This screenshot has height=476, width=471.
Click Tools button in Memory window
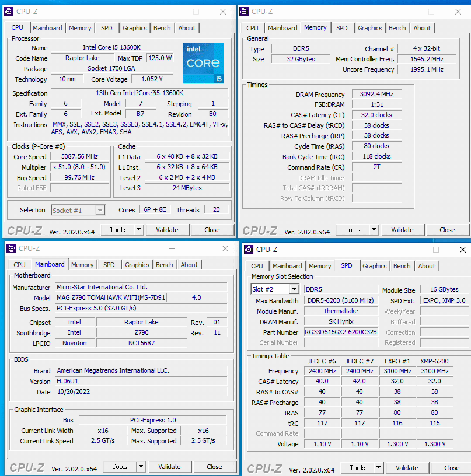[353, 230]
